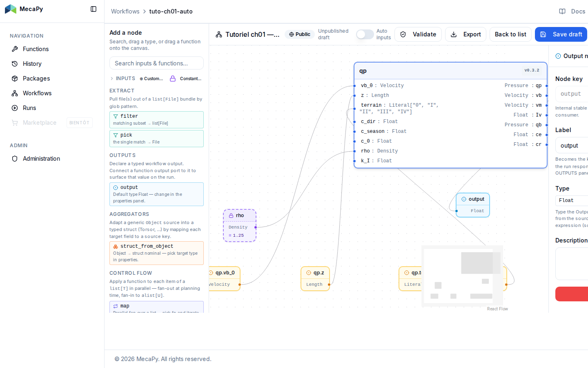Viewport: 588px width, 368px height.
Task: Select the rho constant node on canvas
Action: pos(240,226)
